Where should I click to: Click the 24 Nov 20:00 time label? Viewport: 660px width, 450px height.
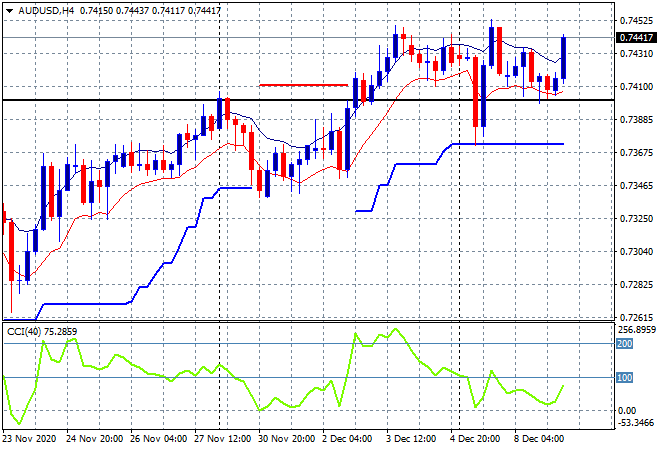(95, 439)
